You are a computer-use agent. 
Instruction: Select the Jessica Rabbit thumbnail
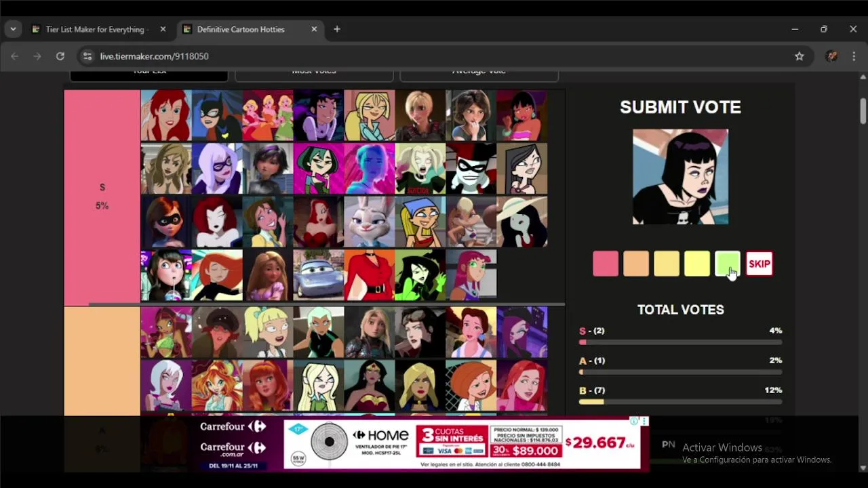pos(319,222)
